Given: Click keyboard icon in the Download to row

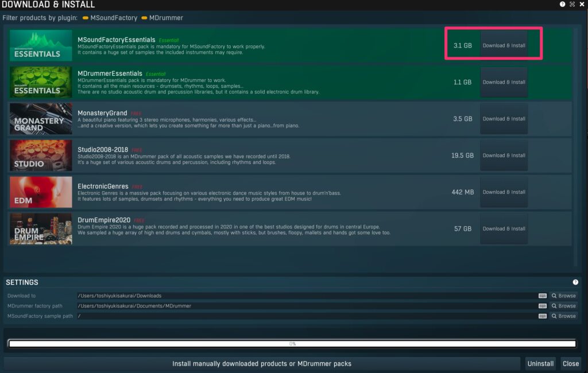Looking at the screenshot, I should coord(542,296).
